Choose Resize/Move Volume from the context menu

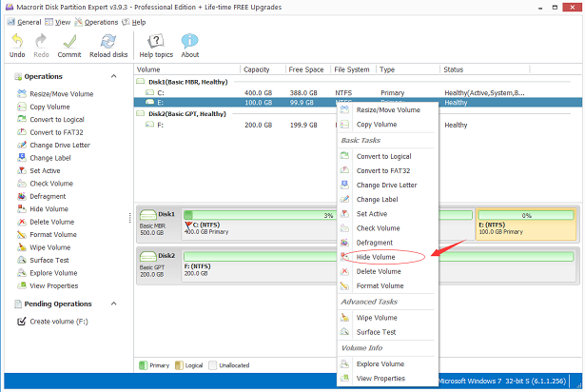coord(387,110)
